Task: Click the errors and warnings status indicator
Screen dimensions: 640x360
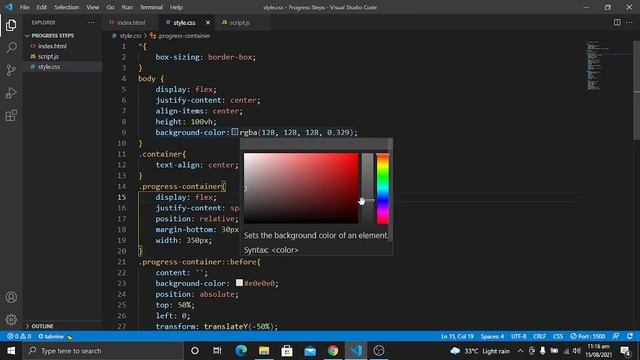Action: point(19,336)
